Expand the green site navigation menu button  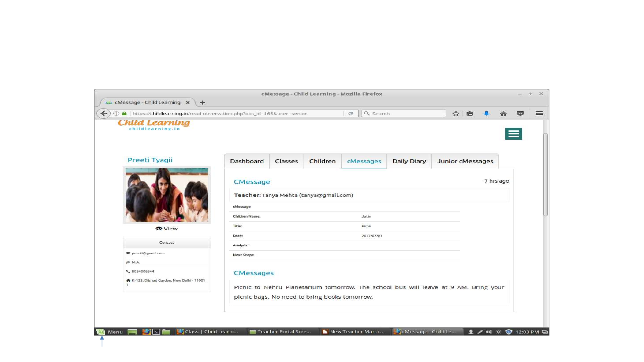[x=513, y=134]
